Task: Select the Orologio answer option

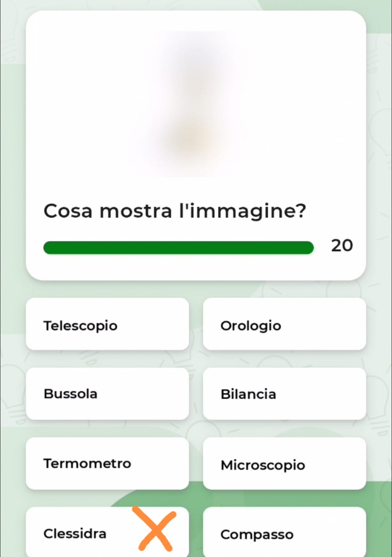Action: (284, 324)
